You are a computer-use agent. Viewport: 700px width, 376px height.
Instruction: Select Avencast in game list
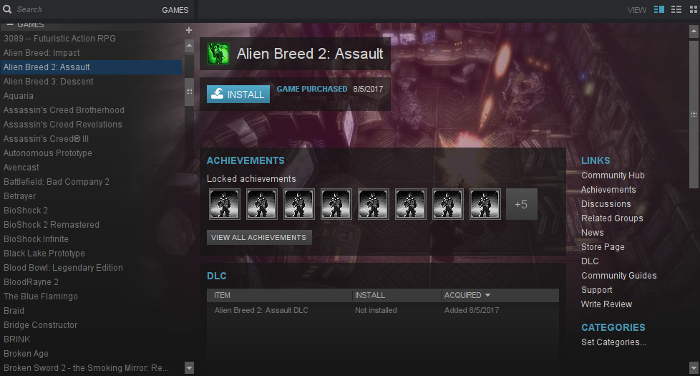pyautogui.click(x=92, y=167)
